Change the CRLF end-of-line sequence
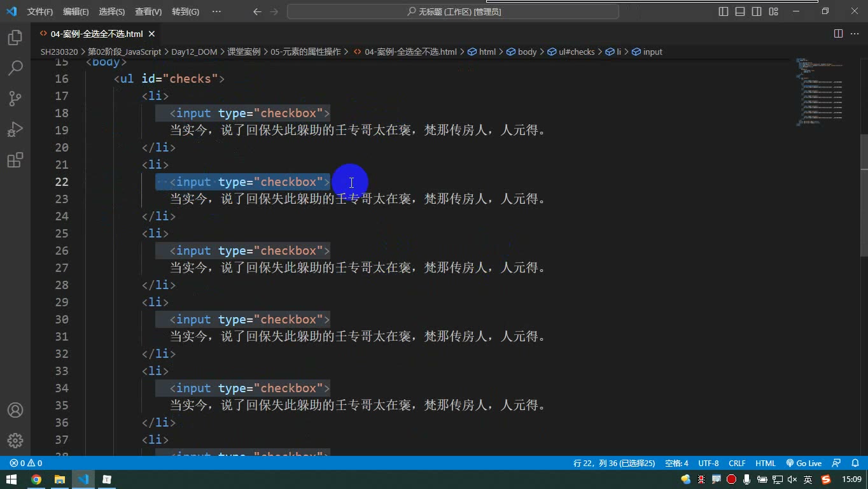Image resolution: width=868 pixels, height=489 pixels. click(737, 464)
